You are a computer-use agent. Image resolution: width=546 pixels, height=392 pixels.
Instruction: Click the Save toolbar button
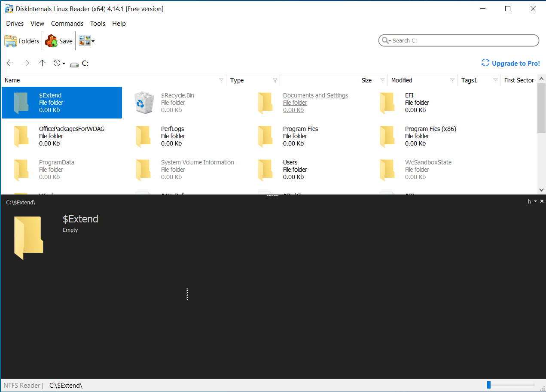tap(59, 41)
